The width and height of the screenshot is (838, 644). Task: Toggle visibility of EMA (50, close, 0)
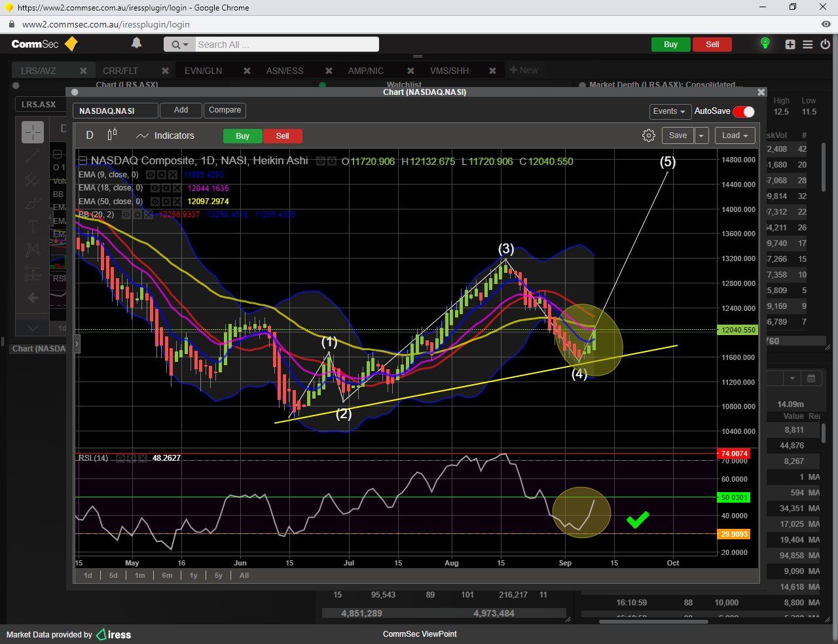(x=155, y=202)
